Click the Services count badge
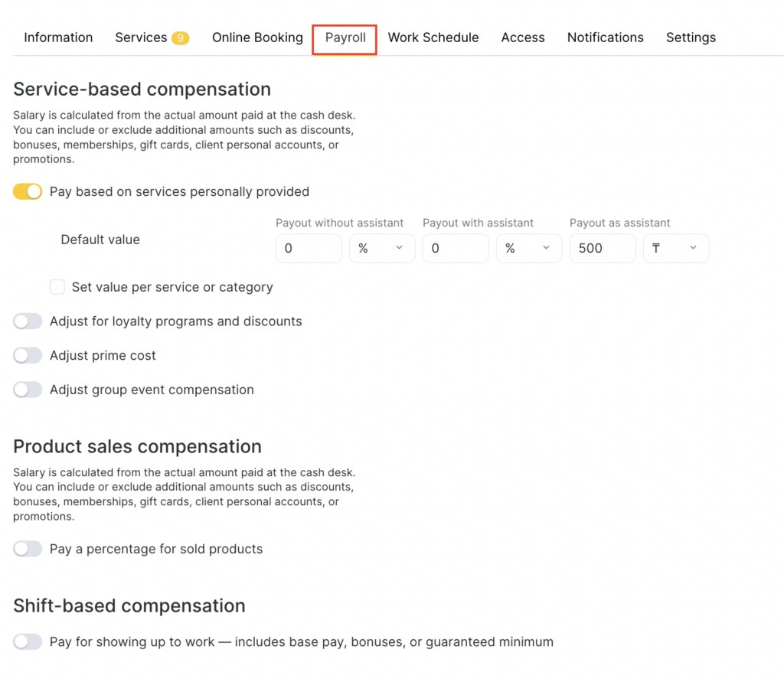 [x=180, y=38]
